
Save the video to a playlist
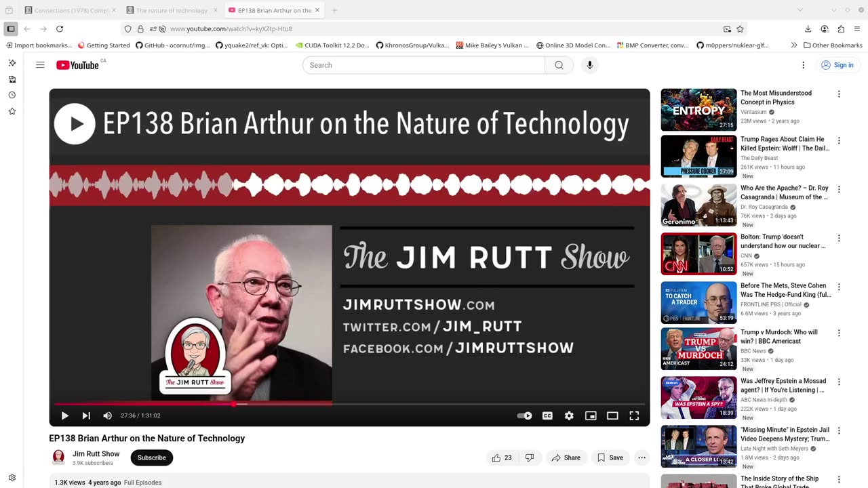tap(610, 457)
